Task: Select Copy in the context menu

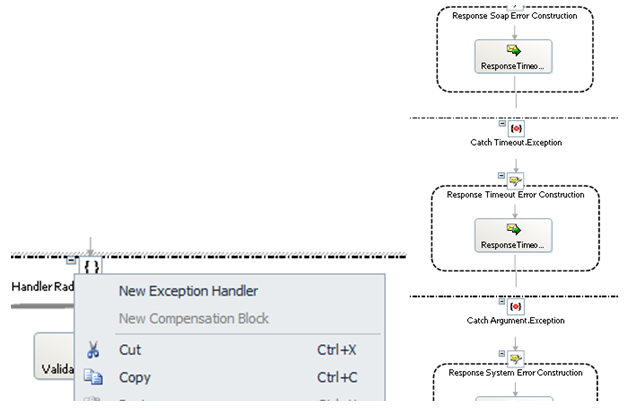Action: coord(135,377)
